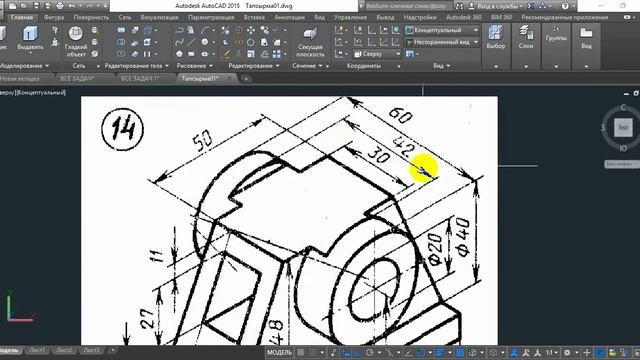Viewport: 640px width, 360px height.
Task: Click the Layers (Слои) panel icon
Action: (x=526, y=33)
